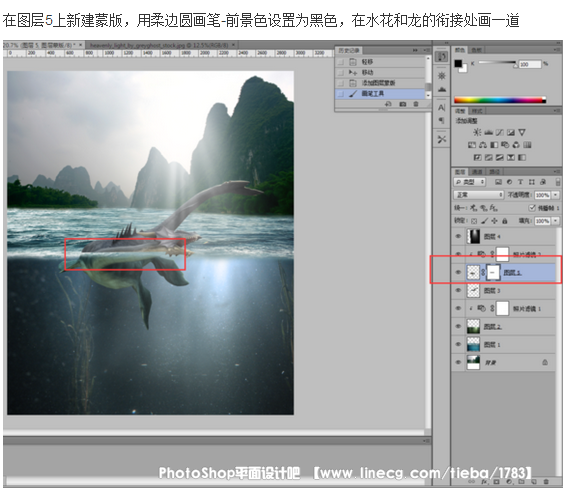Screen dimensions: 582x490
Task: Click lock transparent pixels icon
Action: click(474, 221)
